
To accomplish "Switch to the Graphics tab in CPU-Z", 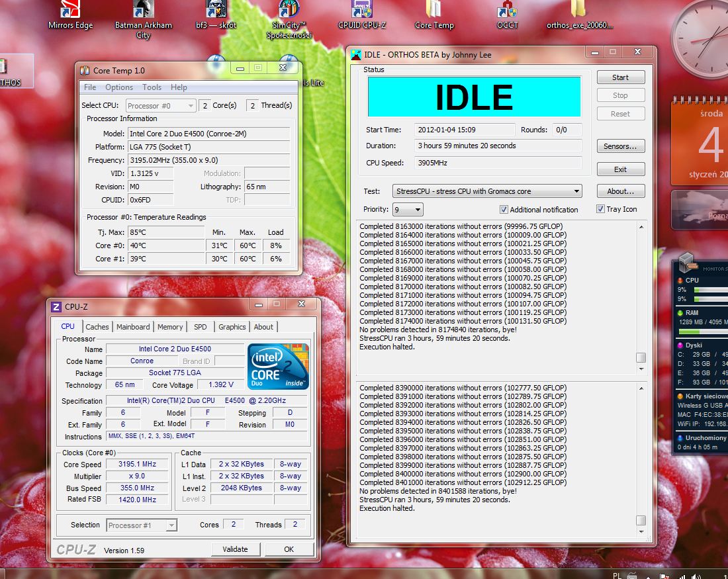I will 232,327.
